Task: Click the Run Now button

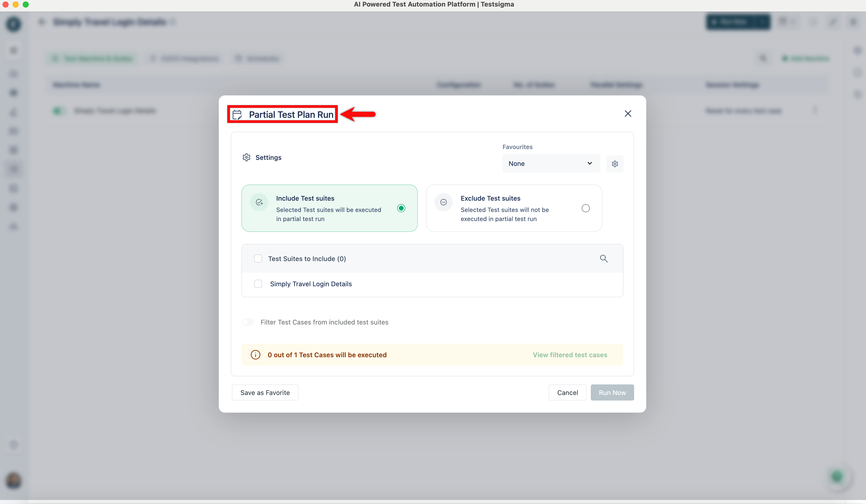Action: (612, 392)
